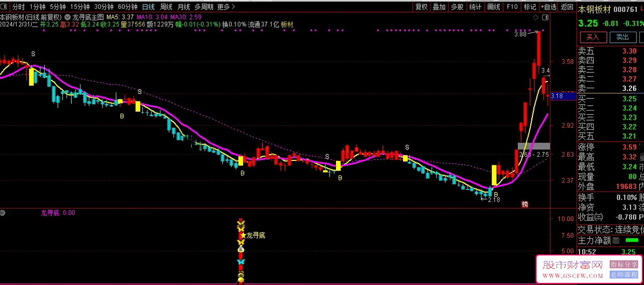The width and height of the screenshot is (644, 285).
Task: Select the 15分钟 period tab
Action: pyautogui.click(x=80, y=7)
